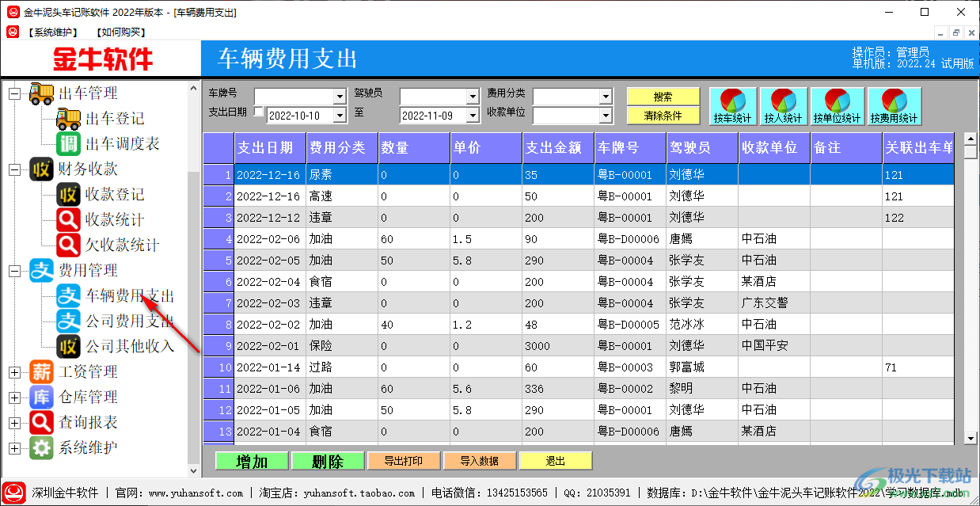Select the 查询报表 magnifier icon
Screen dimensions: 980x506
42,422
